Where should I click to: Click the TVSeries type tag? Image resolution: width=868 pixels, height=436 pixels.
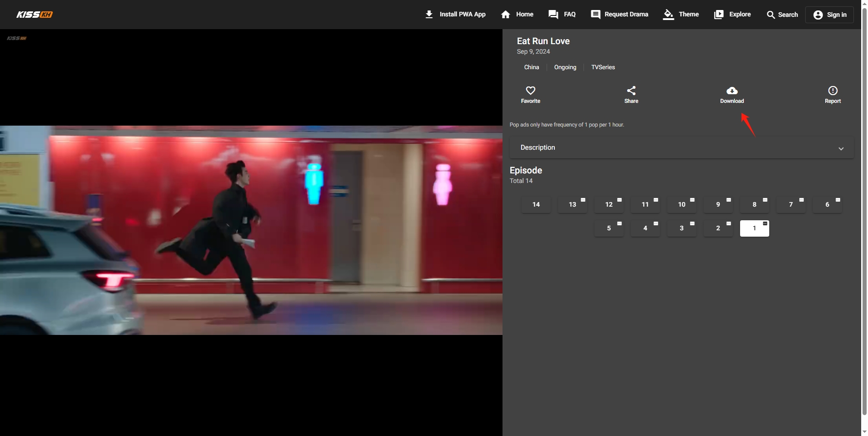coord(603,67)
